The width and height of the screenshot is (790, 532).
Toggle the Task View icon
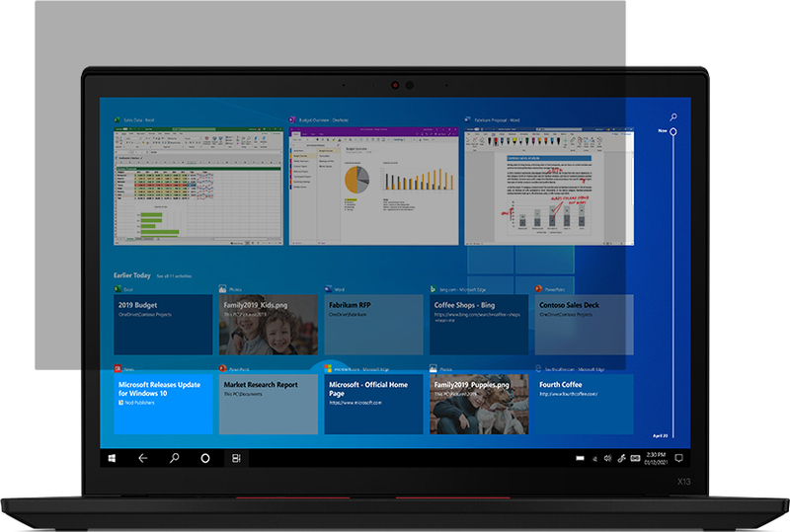click(236, 458)
